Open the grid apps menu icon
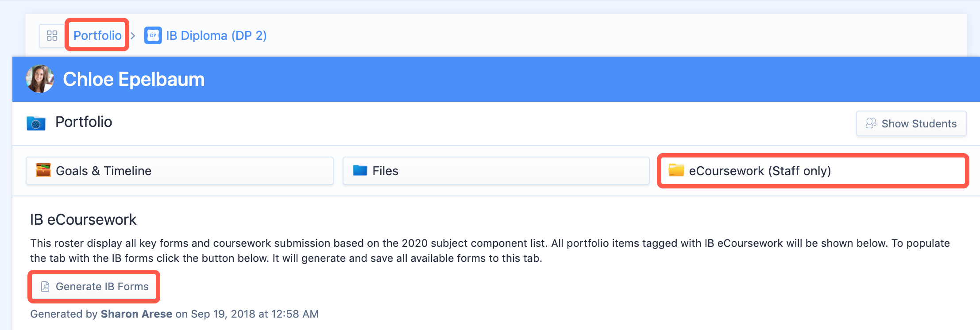The height and width of the screenshot is (330, 980). (52, 35)
